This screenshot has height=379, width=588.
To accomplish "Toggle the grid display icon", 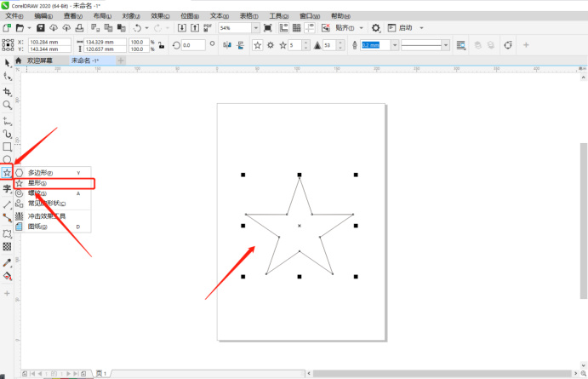I will 297,28.
